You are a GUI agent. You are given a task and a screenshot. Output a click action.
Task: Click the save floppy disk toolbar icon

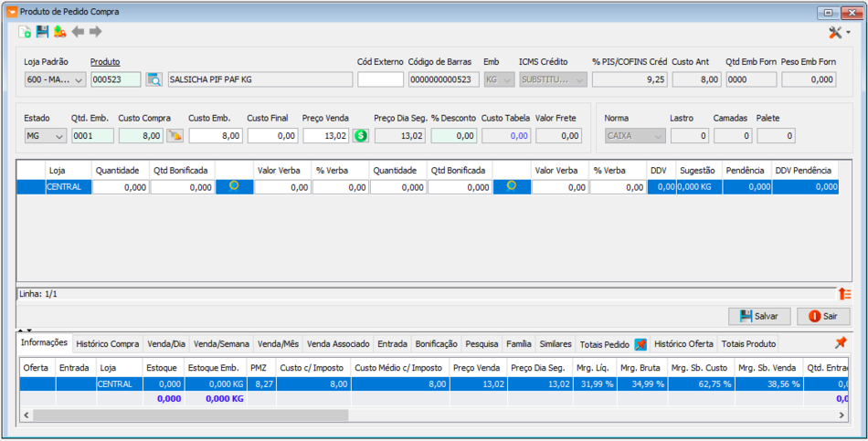coord(43,32)
